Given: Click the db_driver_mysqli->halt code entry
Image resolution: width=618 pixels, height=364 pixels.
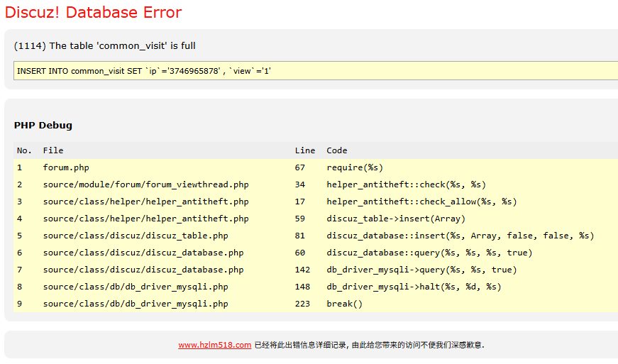Looking at the screenshot, I should 414,287.
